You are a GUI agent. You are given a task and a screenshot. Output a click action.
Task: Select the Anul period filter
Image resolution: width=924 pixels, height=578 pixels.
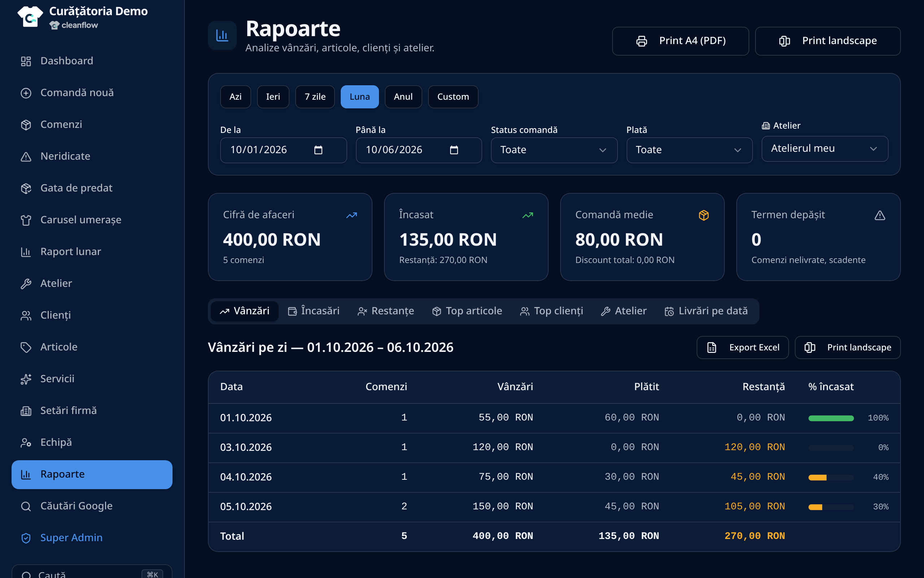coord(403,97)
